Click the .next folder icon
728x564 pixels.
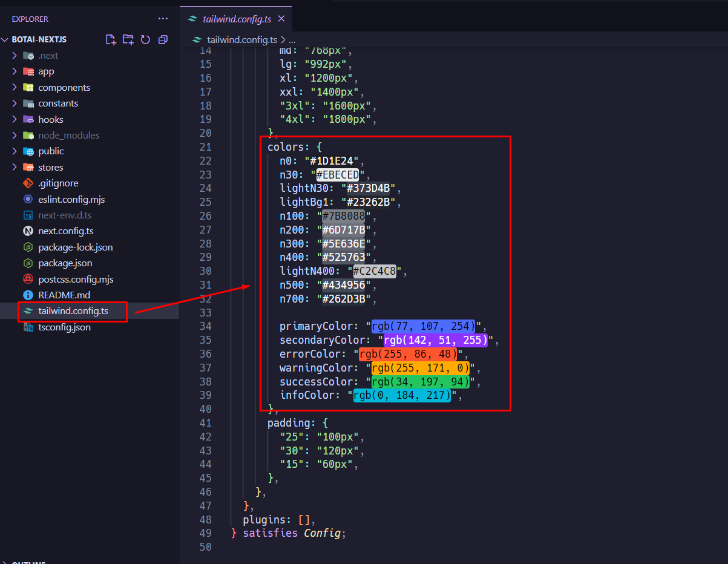click(28, 56)
